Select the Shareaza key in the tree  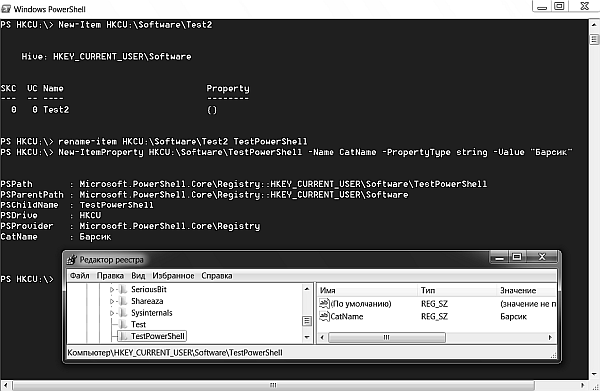pos(147,301)
